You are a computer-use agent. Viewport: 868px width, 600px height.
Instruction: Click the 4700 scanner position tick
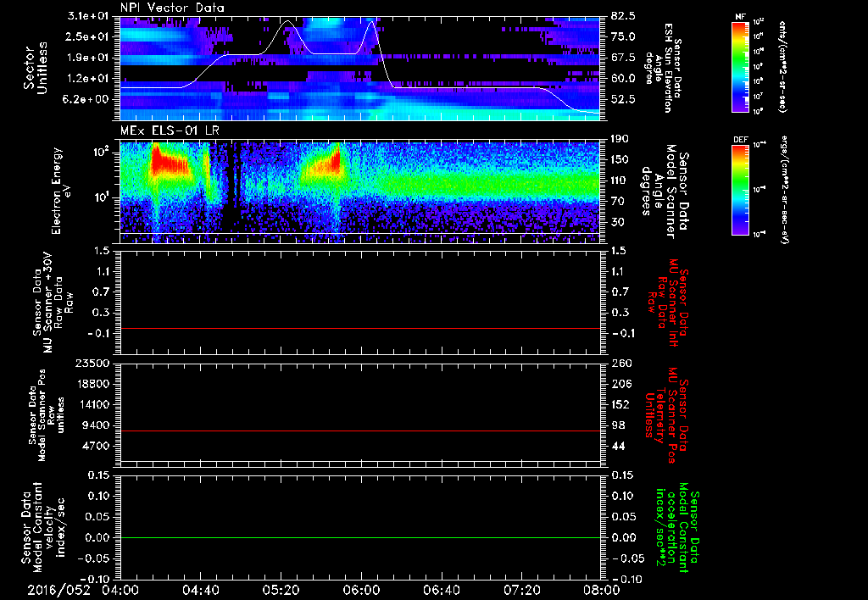(97, 446)
